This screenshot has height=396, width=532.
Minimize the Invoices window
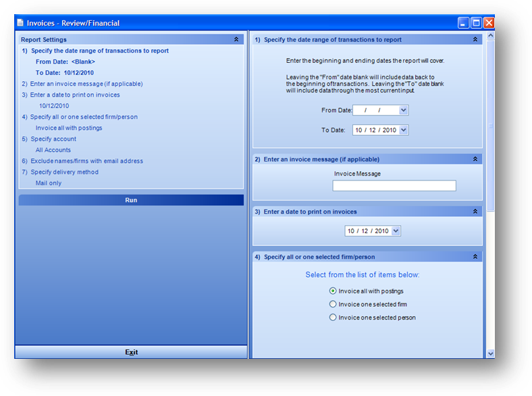[x=463, y=23]
